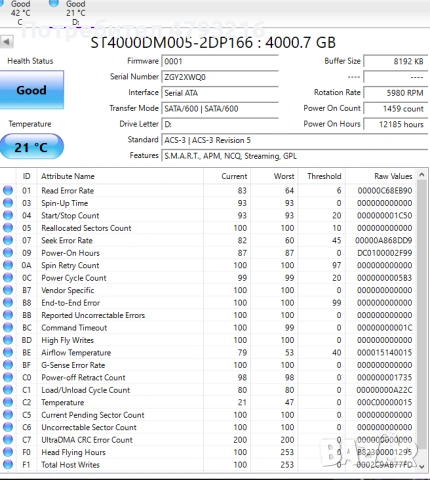Click the status icon for Power Cycle Count
This screenshot has height=480, width=430.
[x=8, y=277]
